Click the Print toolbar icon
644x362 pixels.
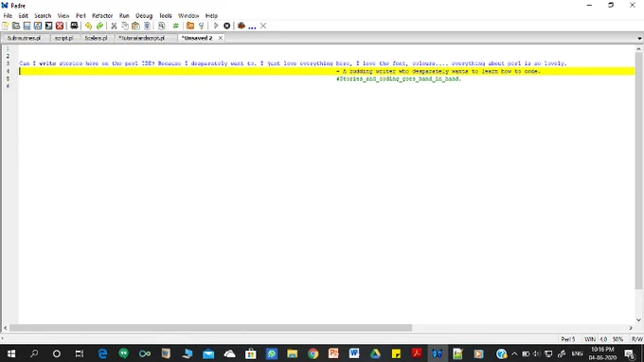(74, 26)
